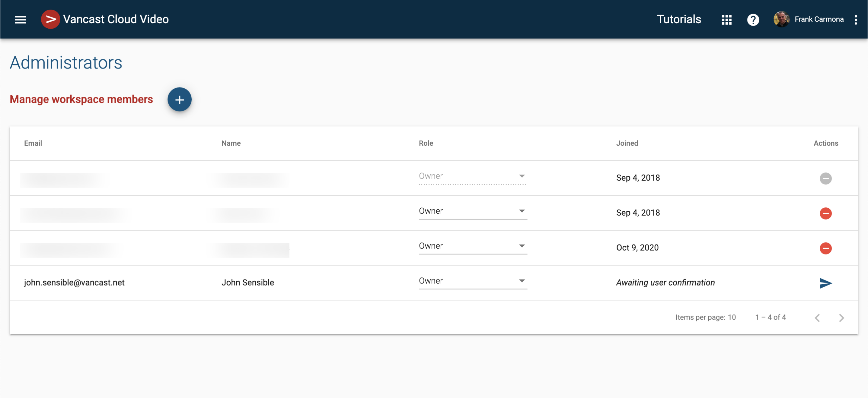Add a new workspace member with plus button
868x398 pixels.
point(179,99)
